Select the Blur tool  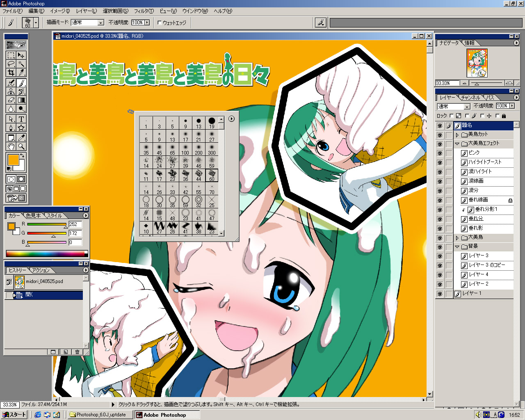(11, 109)
